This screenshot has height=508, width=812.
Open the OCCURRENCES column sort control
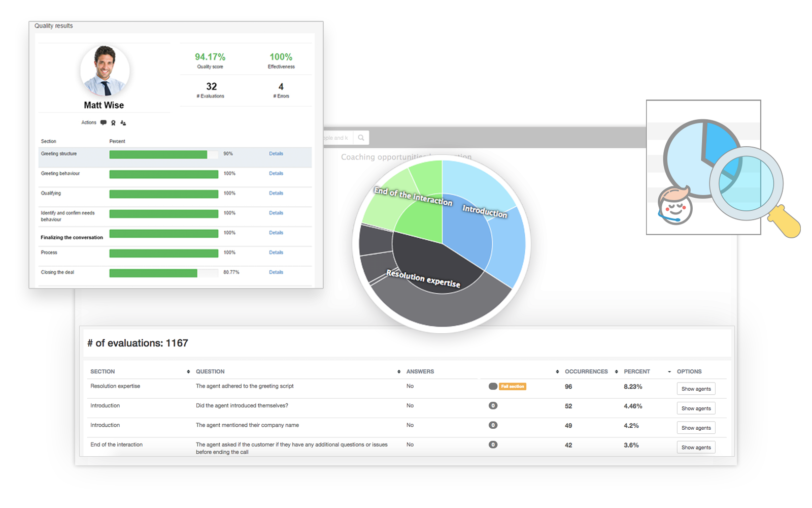[x=557, y=371]
